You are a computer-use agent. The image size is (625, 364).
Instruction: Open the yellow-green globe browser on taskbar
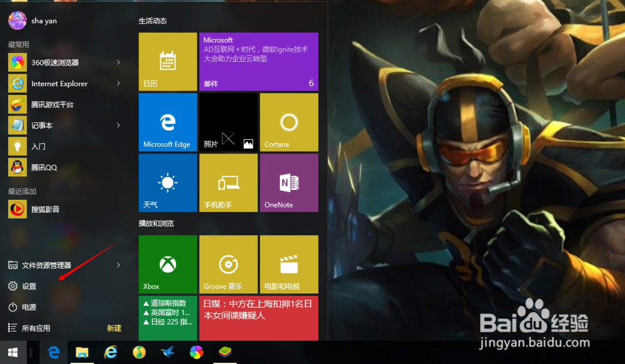click(x=139, y=353)
